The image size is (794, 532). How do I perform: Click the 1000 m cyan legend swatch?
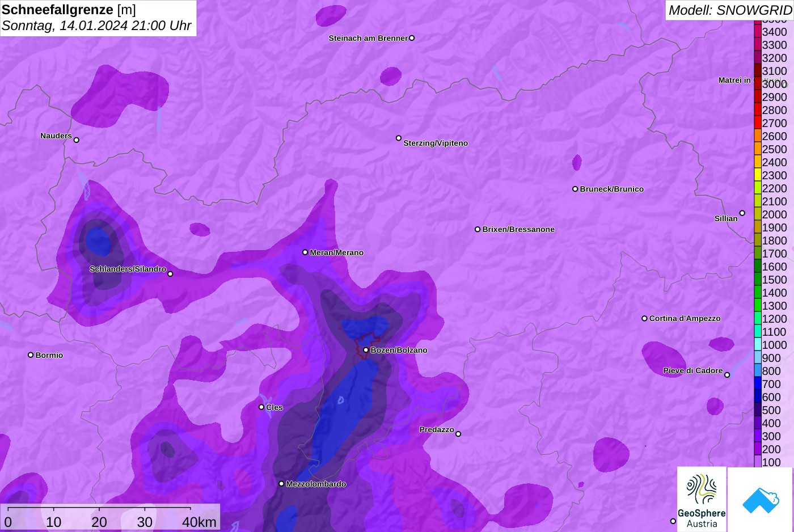click(x=758, y=344)
